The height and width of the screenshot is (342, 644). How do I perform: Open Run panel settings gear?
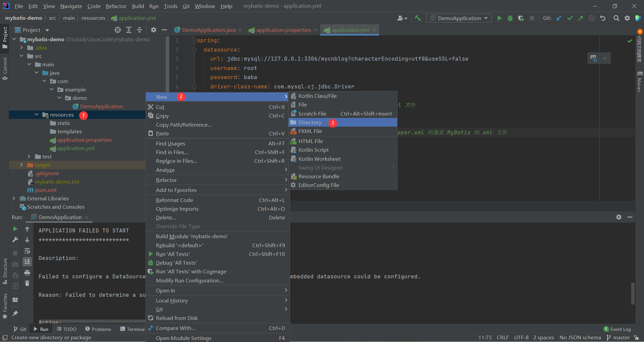click(619, 217)
